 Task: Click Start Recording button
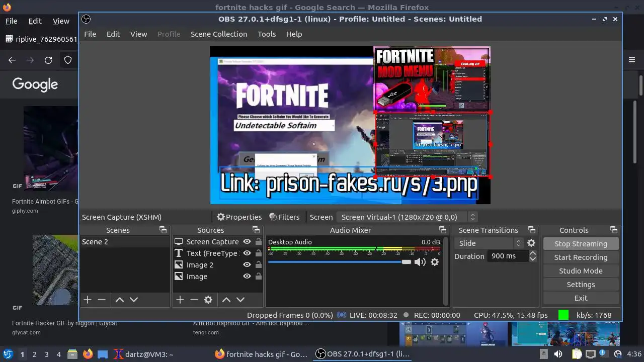[581, 257]
